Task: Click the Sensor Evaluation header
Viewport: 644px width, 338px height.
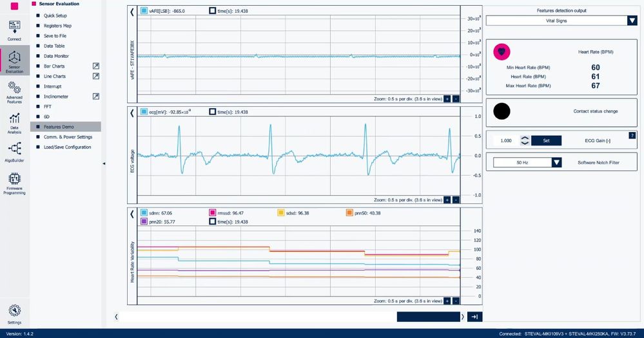Action: click(59, 4)
